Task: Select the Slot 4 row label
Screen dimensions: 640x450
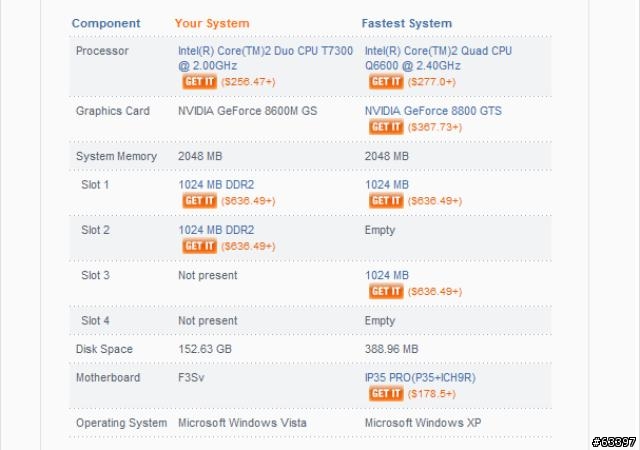Action: pyautogui.click(x=95, y=321)
